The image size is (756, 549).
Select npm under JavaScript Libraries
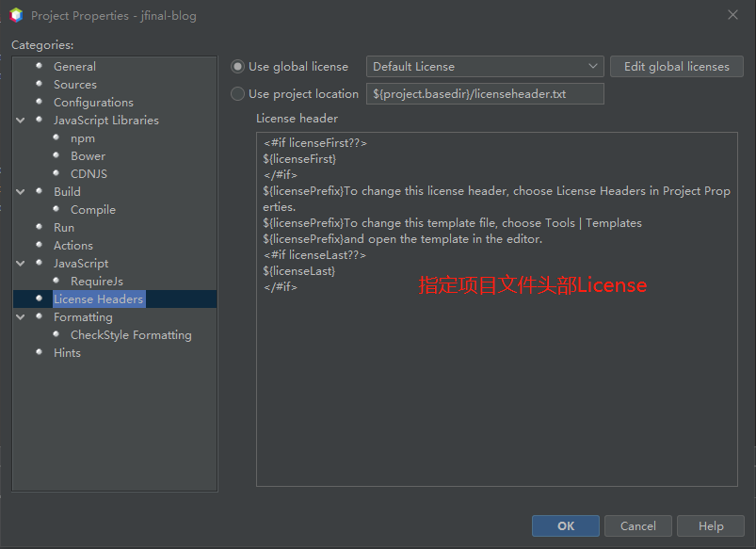(83, 138)
